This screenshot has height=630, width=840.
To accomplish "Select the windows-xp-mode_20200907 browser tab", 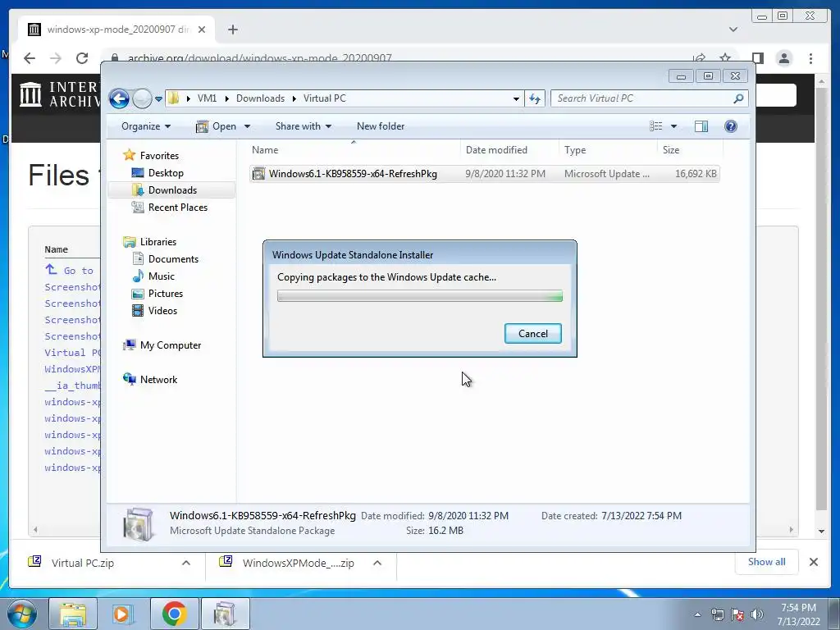I will click(116, 30).
